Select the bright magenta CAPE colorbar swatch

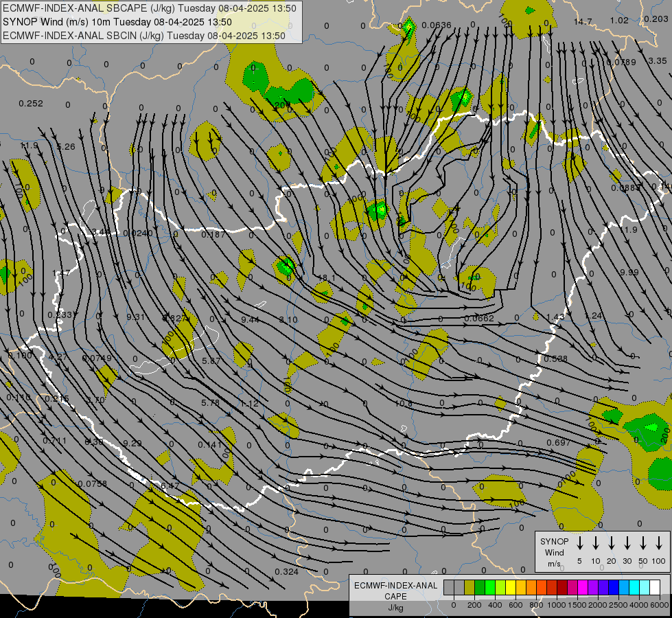click(583, 588)
